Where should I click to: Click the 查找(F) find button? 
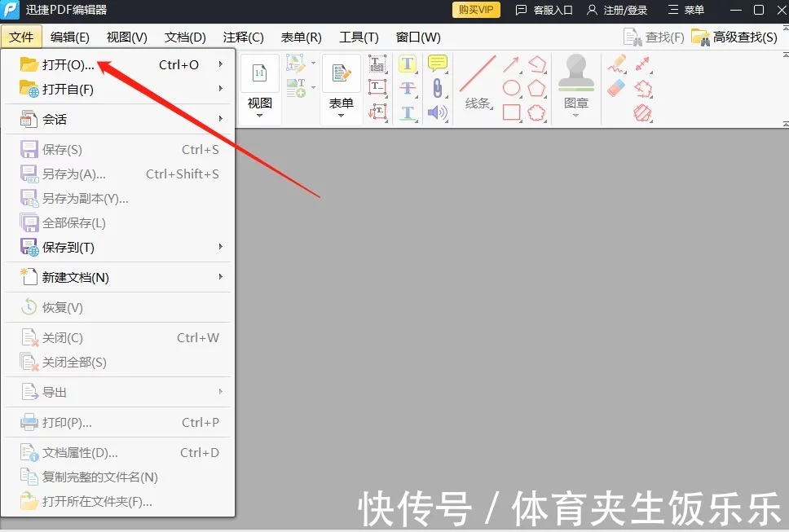coord(653,37)
